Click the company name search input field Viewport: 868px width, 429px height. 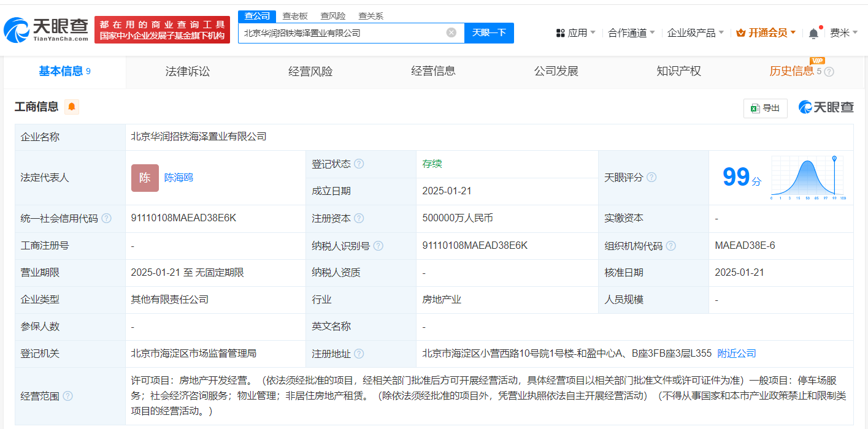tap(340, 33)
